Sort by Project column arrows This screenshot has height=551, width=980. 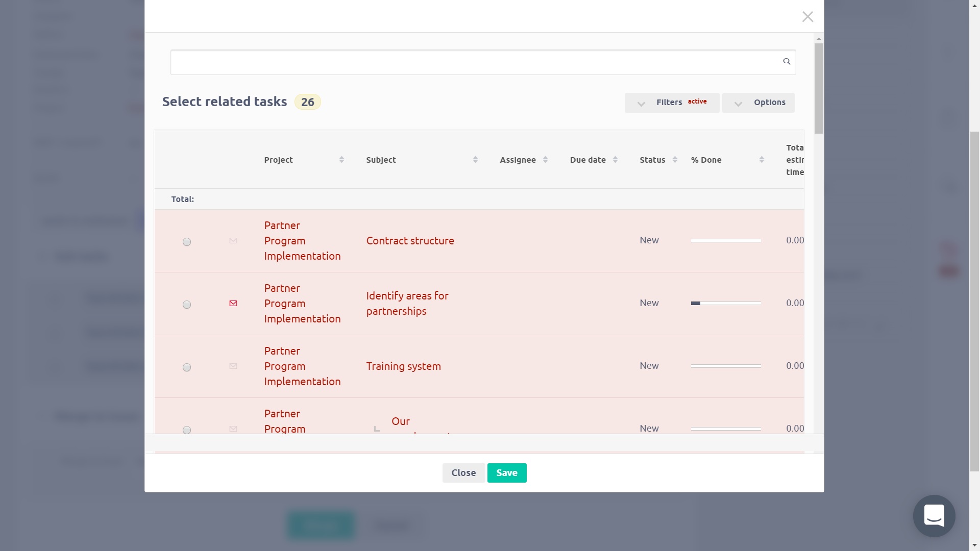pos(341,160)
